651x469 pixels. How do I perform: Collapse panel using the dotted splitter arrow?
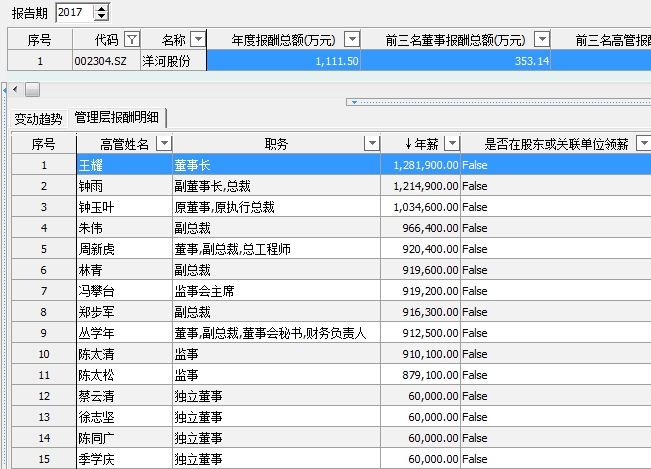354,102
